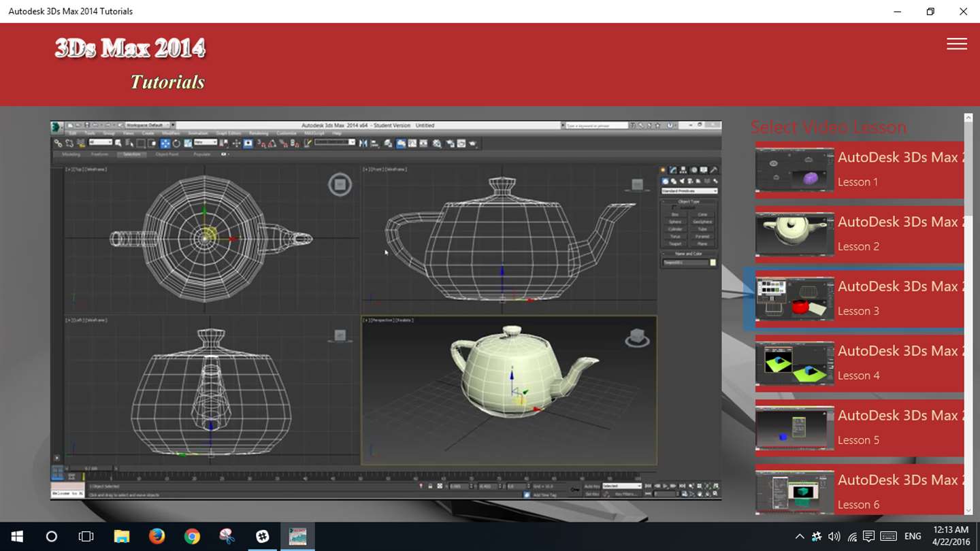980x551 pixels.
Task: Show hidden system tray icons
Action: pyautogui.click(x=799, y=537)
